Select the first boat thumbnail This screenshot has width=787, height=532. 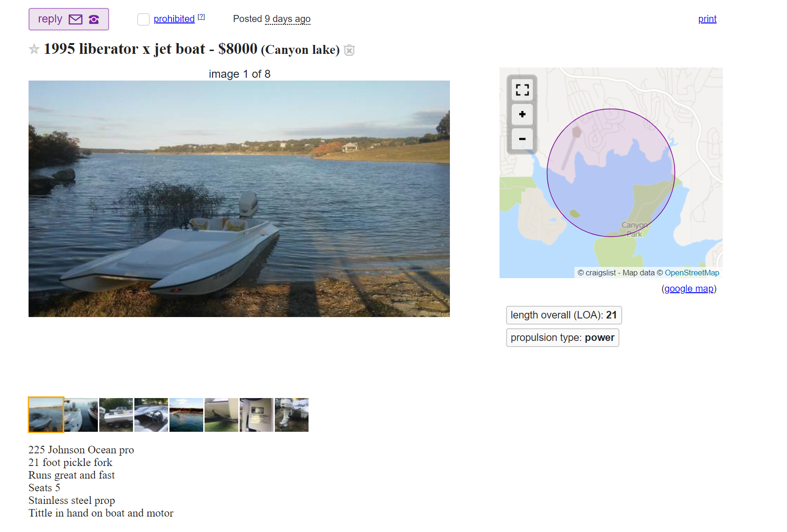46,414
